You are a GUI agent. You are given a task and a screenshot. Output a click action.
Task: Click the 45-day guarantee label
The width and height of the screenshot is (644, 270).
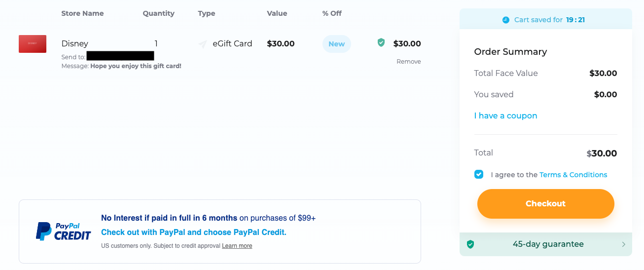point(548,244)
